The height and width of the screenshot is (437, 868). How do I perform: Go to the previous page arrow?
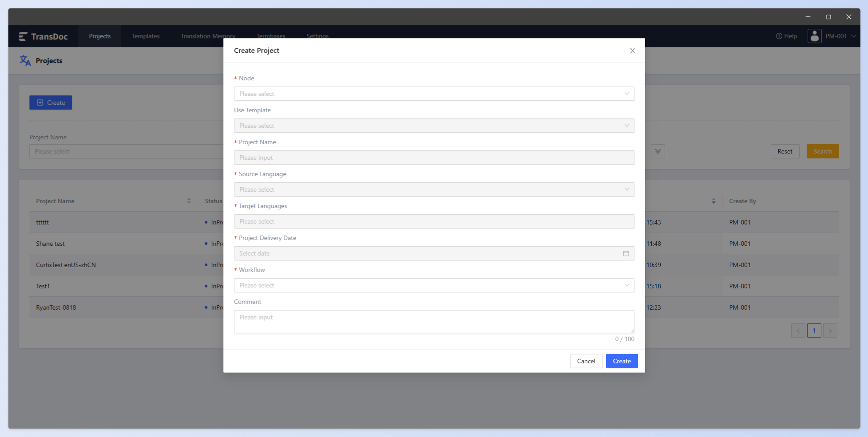(x=798, y=331)
